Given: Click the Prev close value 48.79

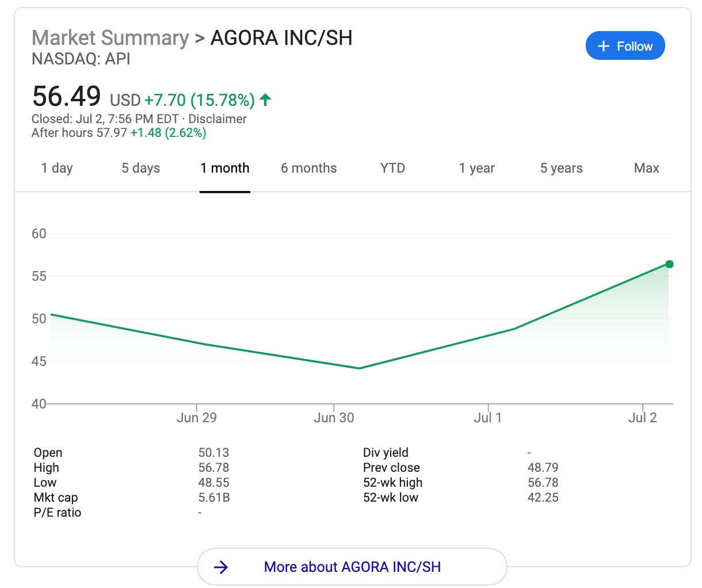Looking at the screenshot, I should point(543,468).
